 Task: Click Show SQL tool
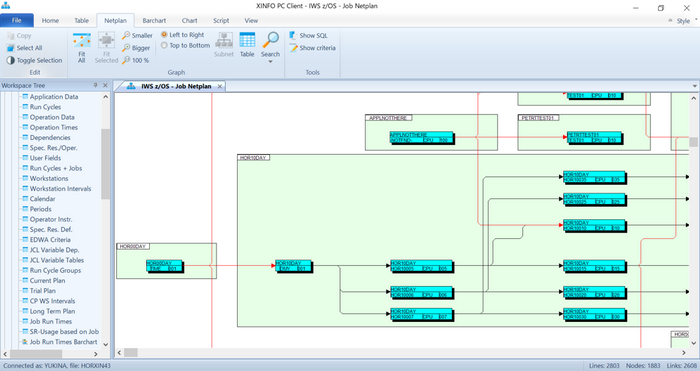[x=308, y=35]
